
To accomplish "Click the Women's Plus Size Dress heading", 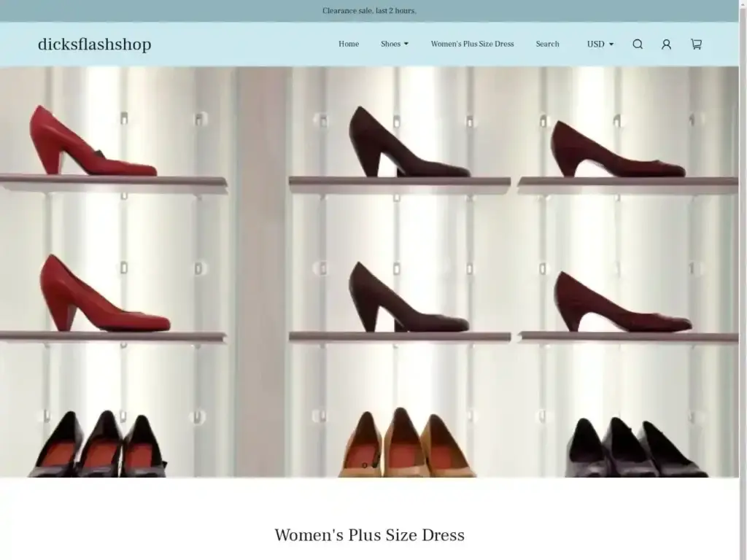I will point(369,534).
